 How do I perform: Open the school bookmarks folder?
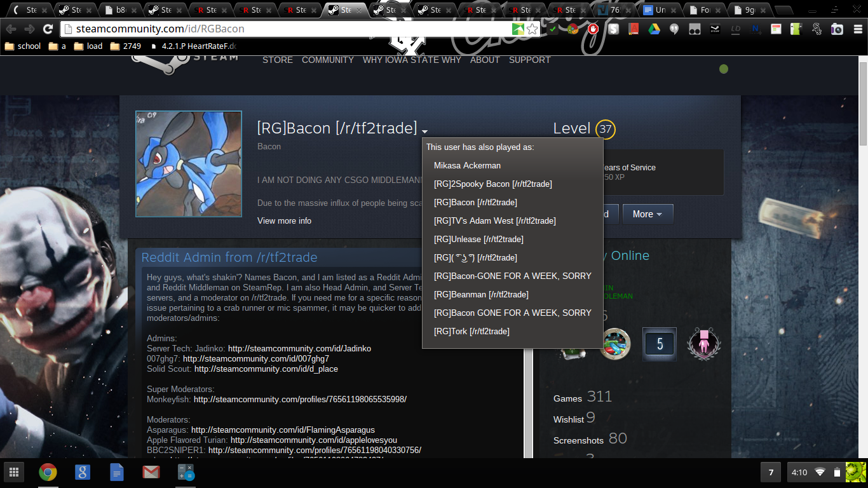click(x=23, y=46)
